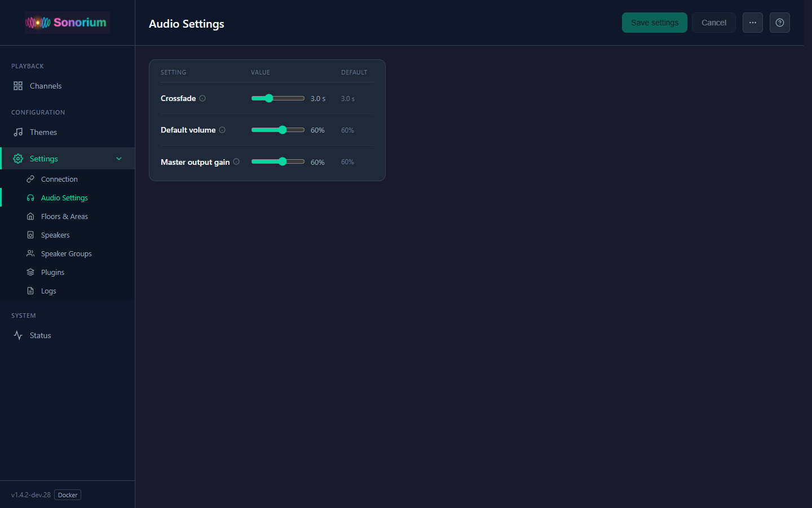
Task: Click the Themes music note icon
Action: click(x=18, y=132)
